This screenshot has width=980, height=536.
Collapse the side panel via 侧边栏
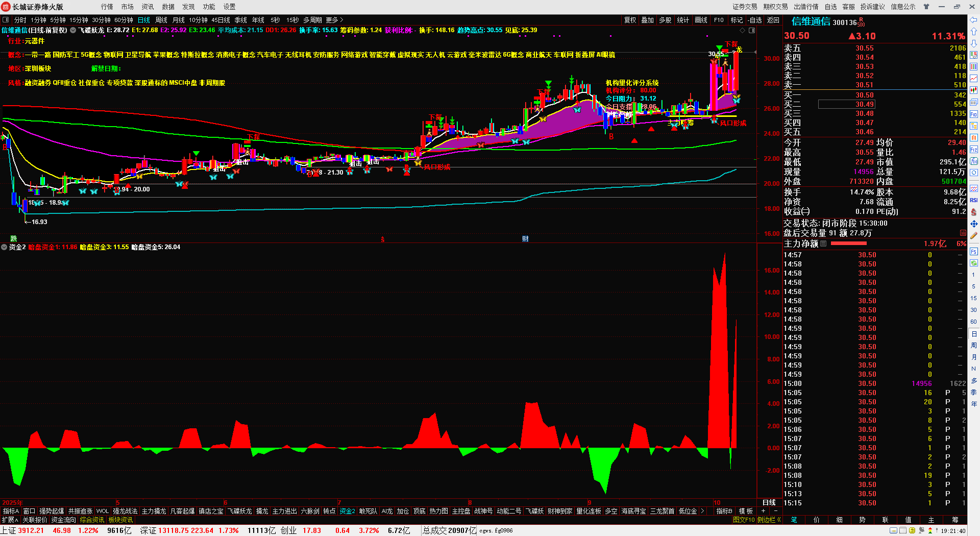(x=769, y=520)
